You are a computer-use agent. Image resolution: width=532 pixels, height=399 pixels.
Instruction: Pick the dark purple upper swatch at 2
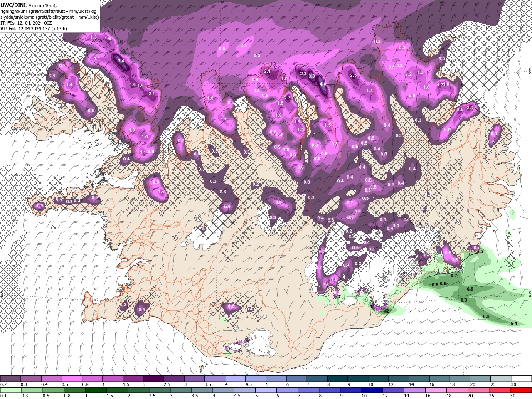pos(153,379)
